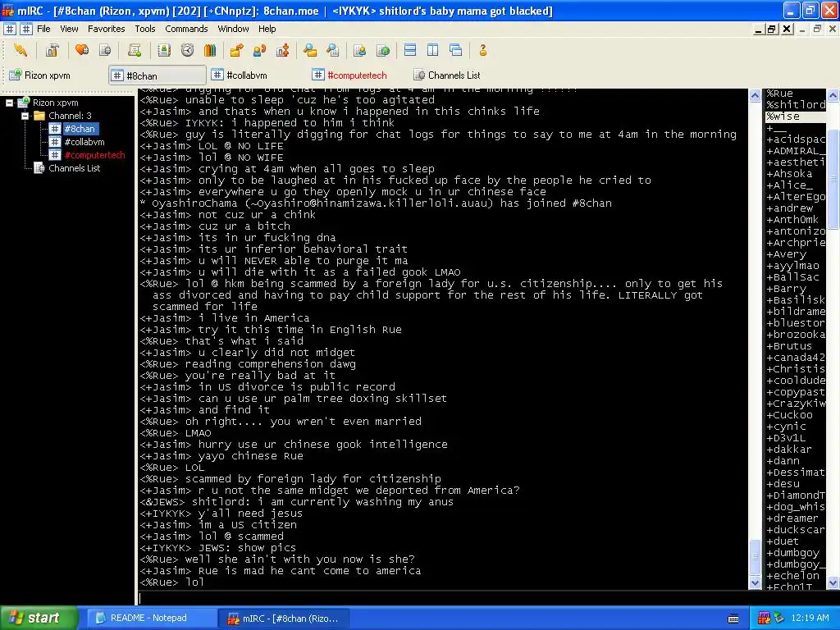Open Received Files folder-magnifier icon
This screenshot has height=630, width=840.
(x=309, y=50)
